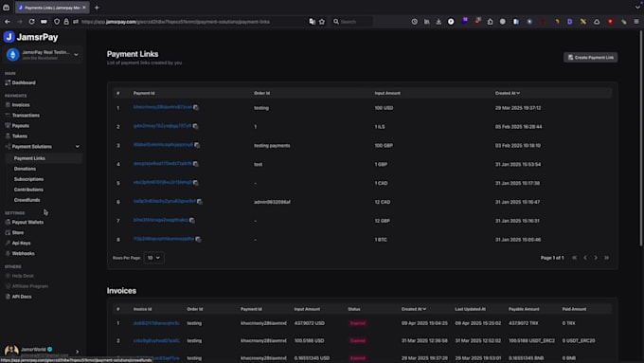
Task: Open Contributions in the sidebar
Action: (x=28, y=190)
